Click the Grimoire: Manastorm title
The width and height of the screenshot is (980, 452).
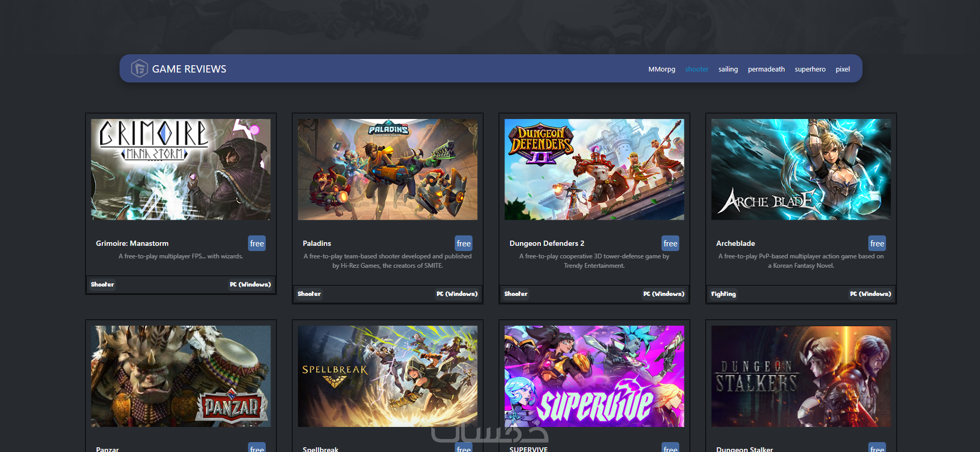(132, 243)
